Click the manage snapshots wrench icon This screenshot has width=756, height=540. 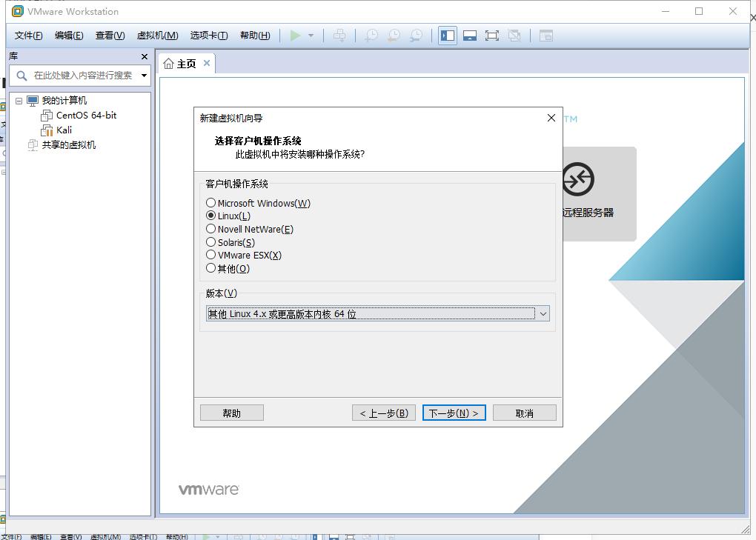click(416, 36)
